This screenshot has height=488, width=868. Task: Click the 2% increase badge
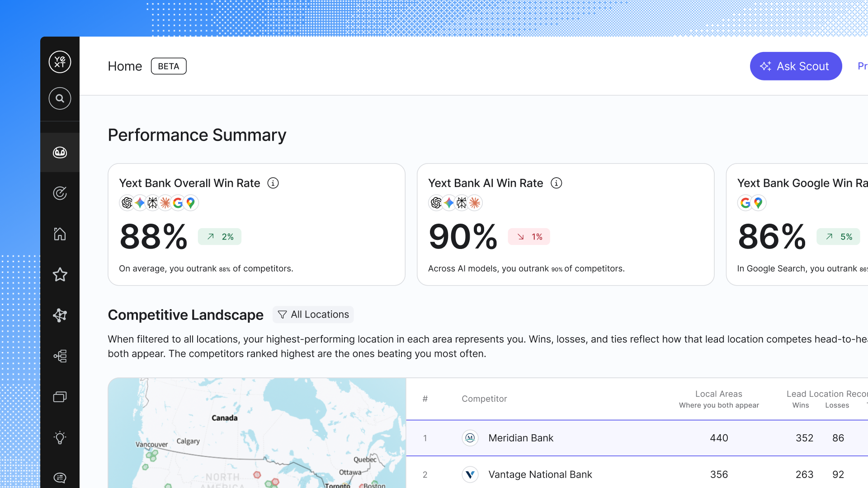point(220,237)
